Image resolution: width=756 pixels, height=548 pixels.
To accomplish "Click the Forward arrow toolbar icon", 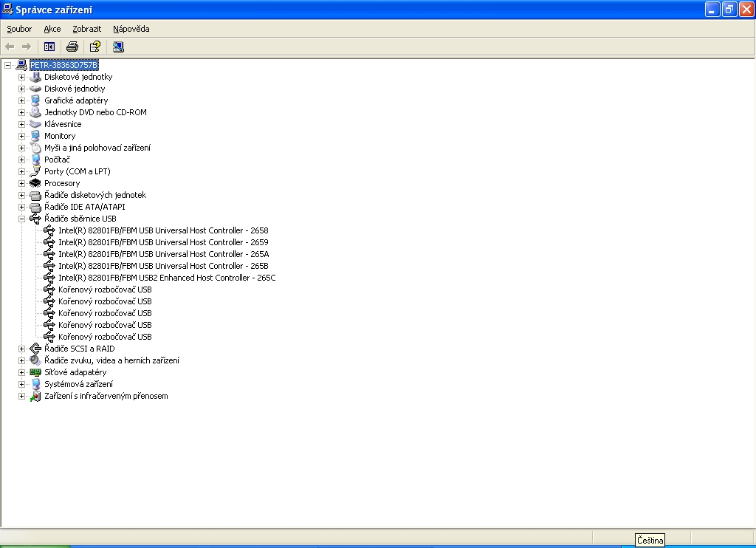I will pos(27,47).
